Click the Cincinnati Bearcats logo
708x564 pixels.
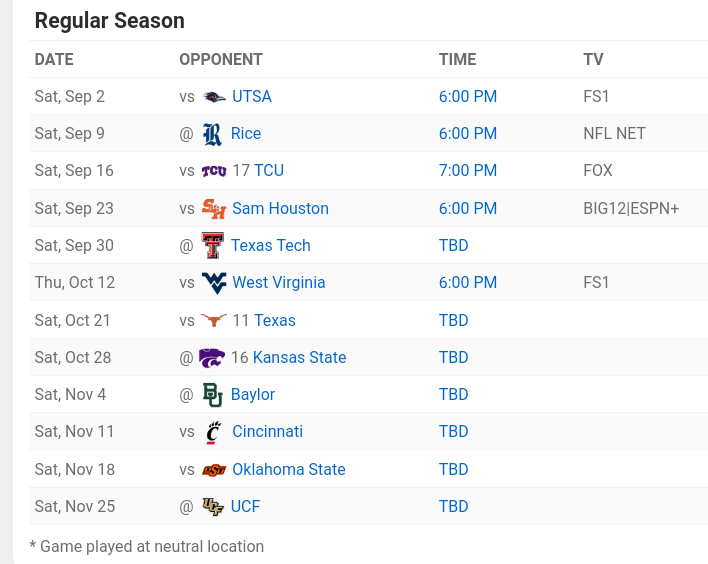point(214,432)
